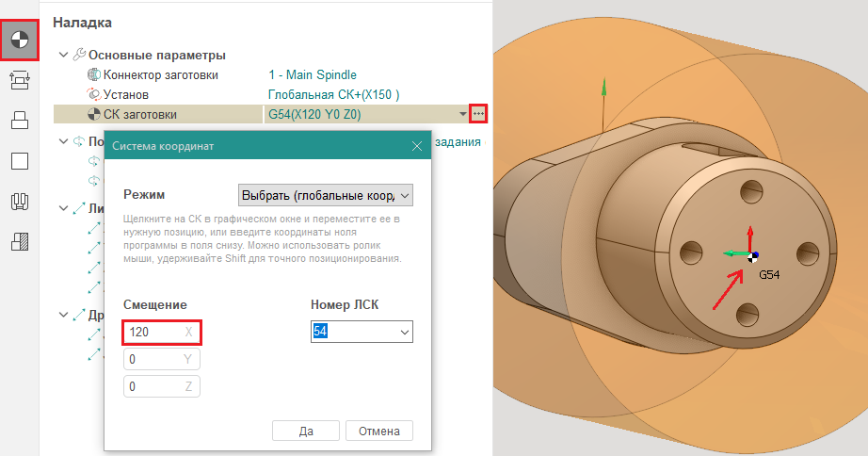This screenshot has width=868, height=456.
Task: Close the Система координат dialog
Action: point(416,146)
